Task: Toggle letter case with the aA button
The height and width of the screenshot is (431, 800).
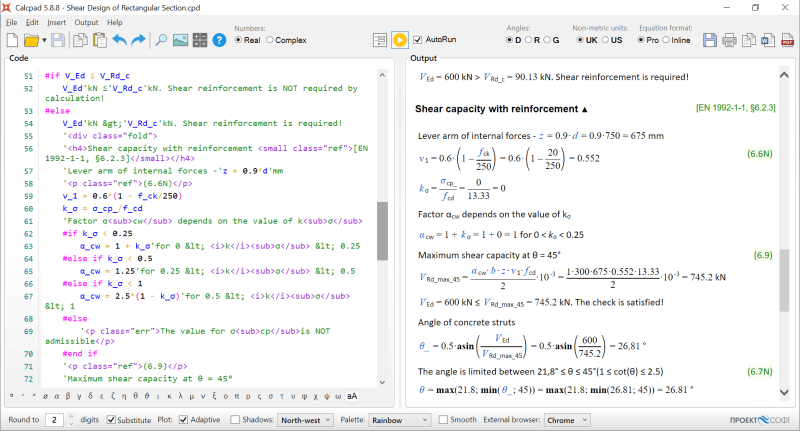Action: point(352,396)
